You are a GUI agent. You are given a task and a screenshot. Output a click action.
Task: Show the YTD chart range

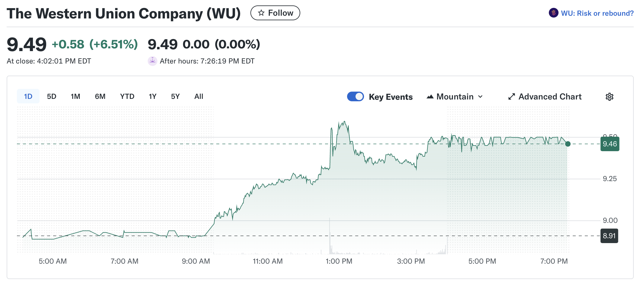[x=127, y=96]
